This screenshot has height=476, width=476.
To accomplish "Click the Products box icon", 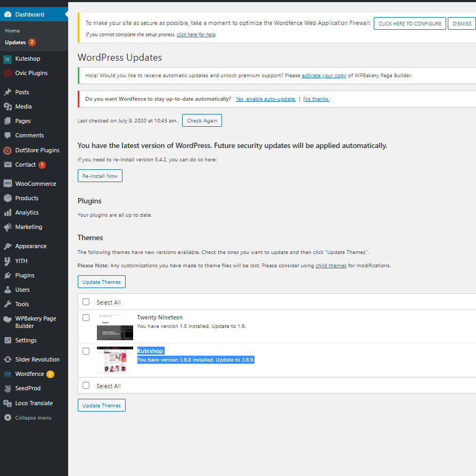I will pos(7,198).
